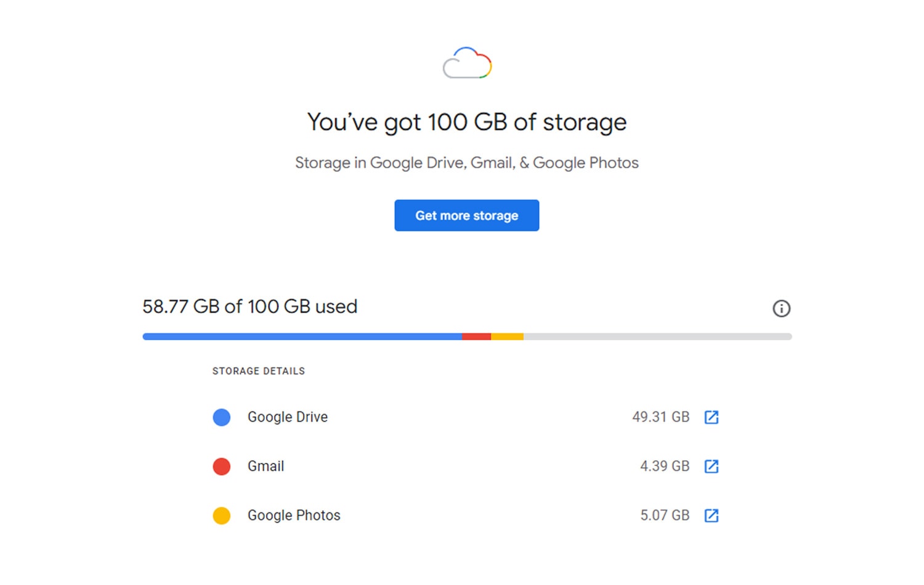The height and width of the screenshot is (585, 924).
Task: Click the 58.77 GB usage text
Action: coord(249,306)
